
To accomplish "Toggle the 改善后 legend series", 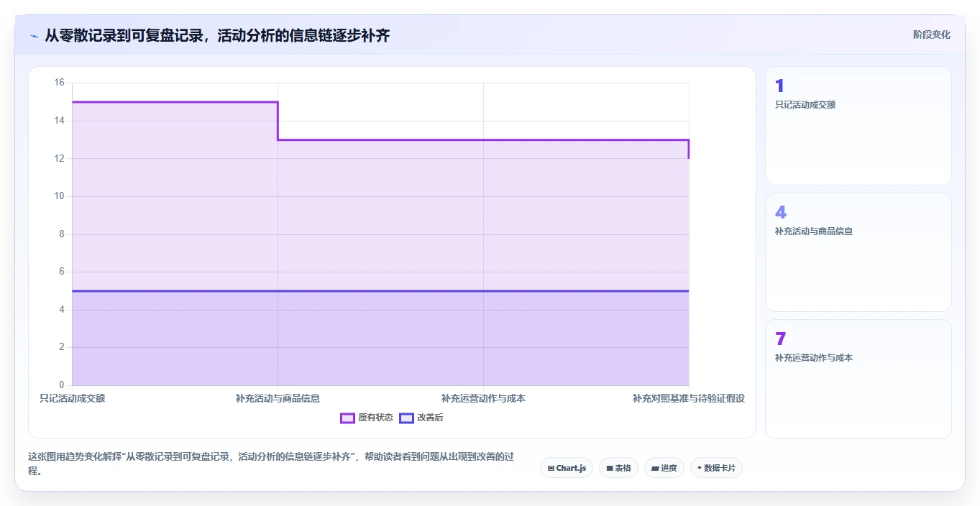I will click(x=421, y=418).
